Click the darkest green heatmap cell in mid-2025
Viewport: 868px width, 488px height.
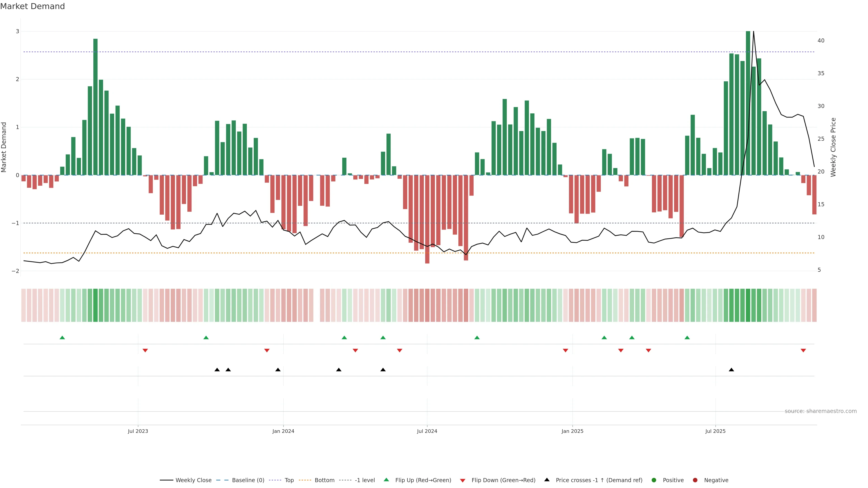tap(748, 305)
